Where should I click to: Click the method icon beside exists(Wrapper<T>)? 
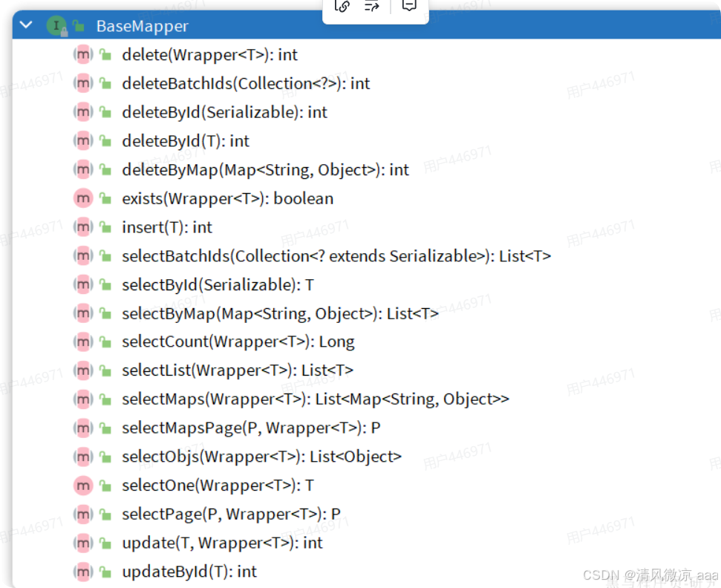click(x=83, y=199)
